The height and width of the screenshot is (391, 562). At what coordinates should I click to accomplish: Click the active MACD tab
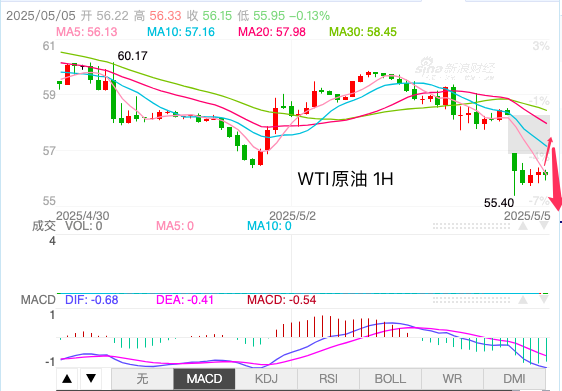point(204,379)
